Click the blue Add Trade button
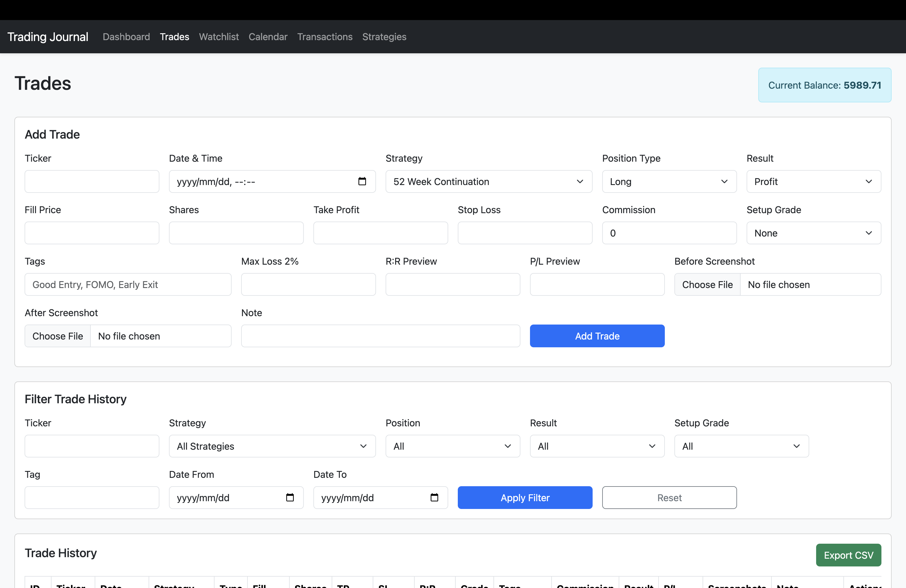The height and width of the screenshot is (588, 906). [x=597, y=336]
